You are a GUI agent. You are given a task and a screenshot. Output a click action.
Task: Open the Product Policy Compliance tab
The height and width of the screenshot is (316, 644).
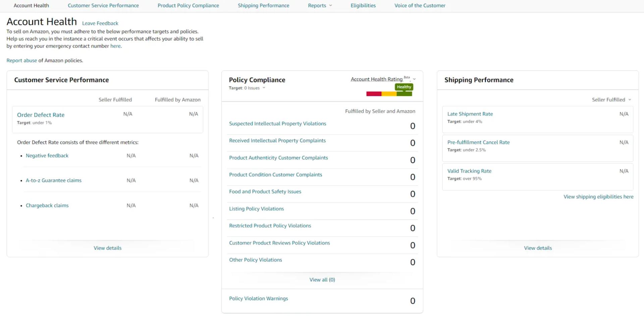pos(188,5)
